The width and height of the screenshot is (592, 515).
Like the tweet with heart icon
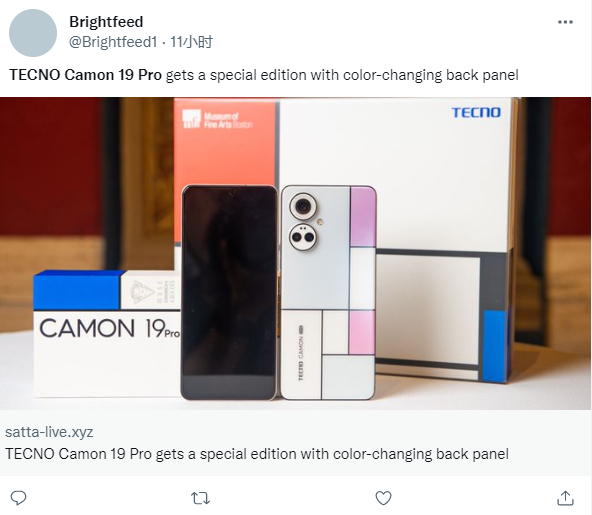pyautogui.click(x=383, y=498)
